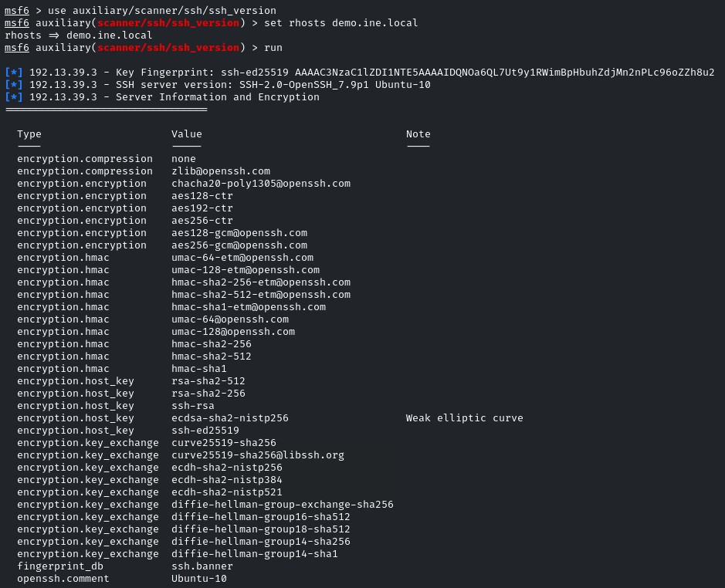Click the [*] marker on SSH server version line
The width and height of the screenshot is (725, 588).
click(x=14, y=85)
